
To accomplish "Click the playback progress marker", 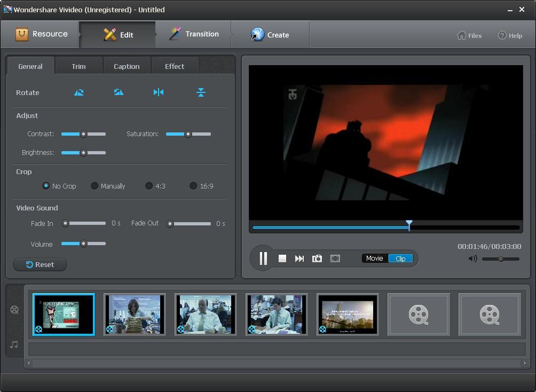I will [409, 225].
